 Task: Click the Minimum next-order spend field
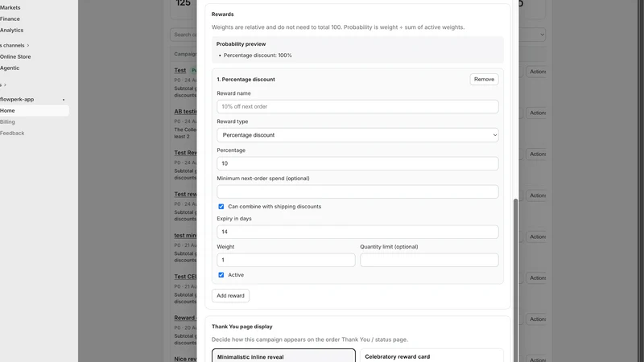coord(357,191)
